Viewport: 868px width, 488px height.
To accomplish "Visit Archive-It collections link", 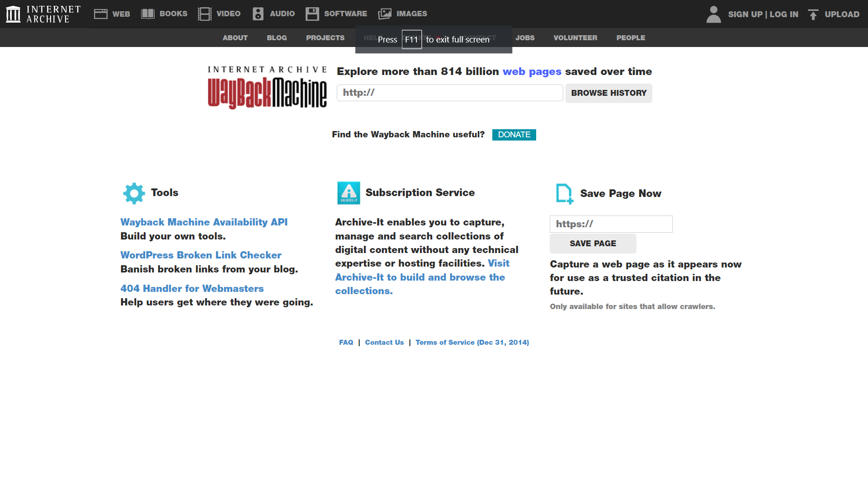I will [420, 277].
